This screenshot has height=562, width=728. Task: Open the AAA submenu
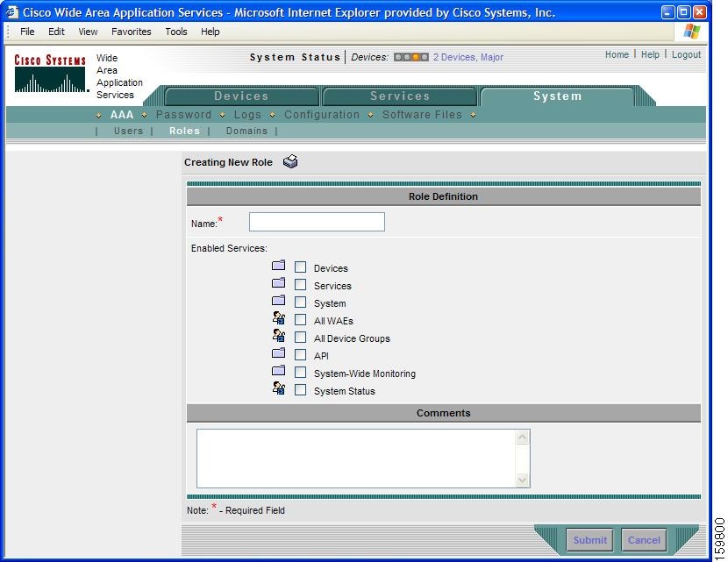(x=122, y=115)
